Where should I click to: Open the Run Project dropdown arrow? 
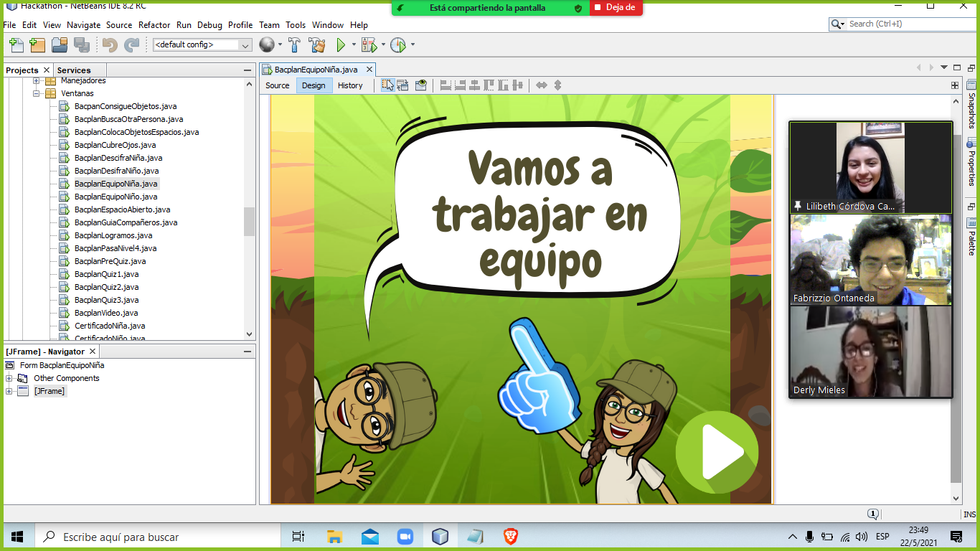tap(354, 45)
